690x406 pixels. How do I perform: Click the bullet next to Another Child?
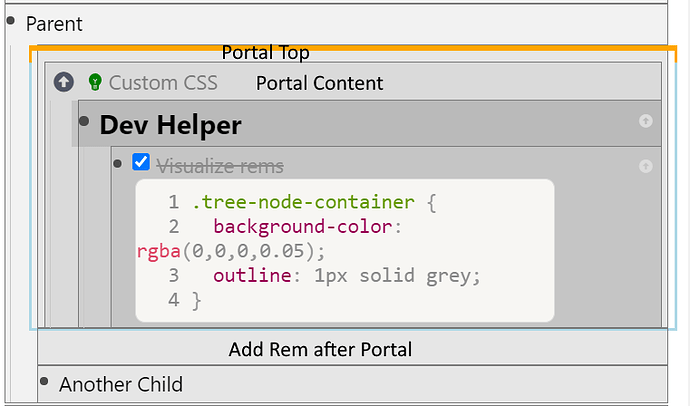[44, 381]
